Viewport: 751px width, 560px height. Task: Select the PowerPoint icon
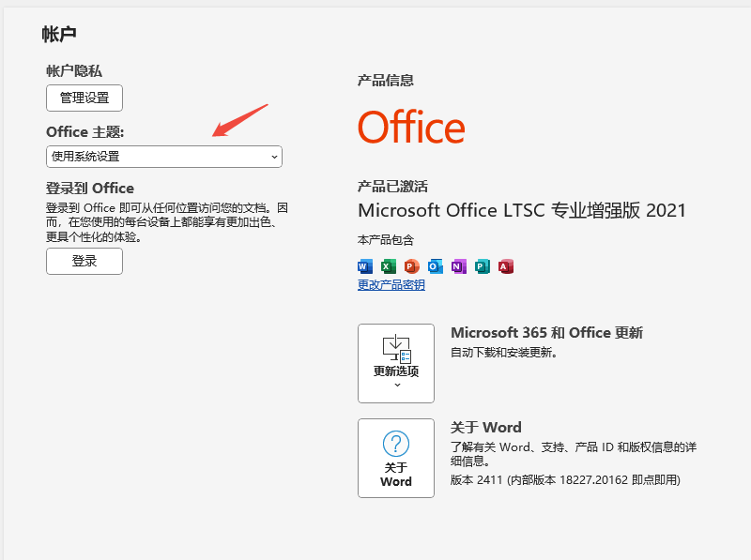point(410,266)
